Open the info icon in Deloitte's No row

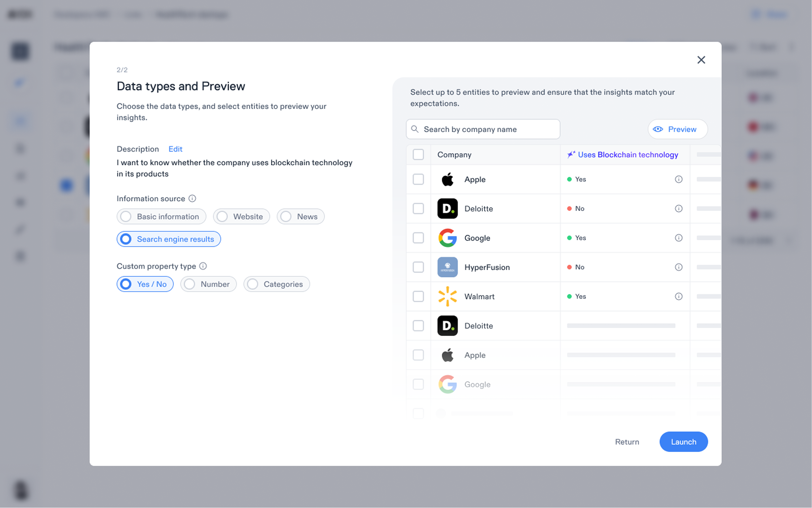[x=678, y=209]
